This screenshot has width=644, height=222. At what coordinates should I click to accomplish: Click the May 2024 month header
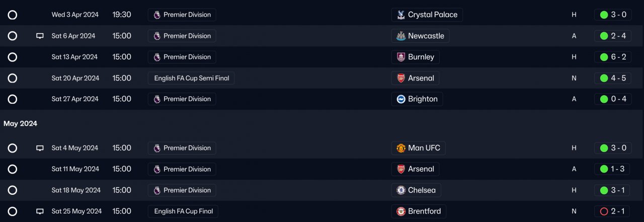click(21, 124)
